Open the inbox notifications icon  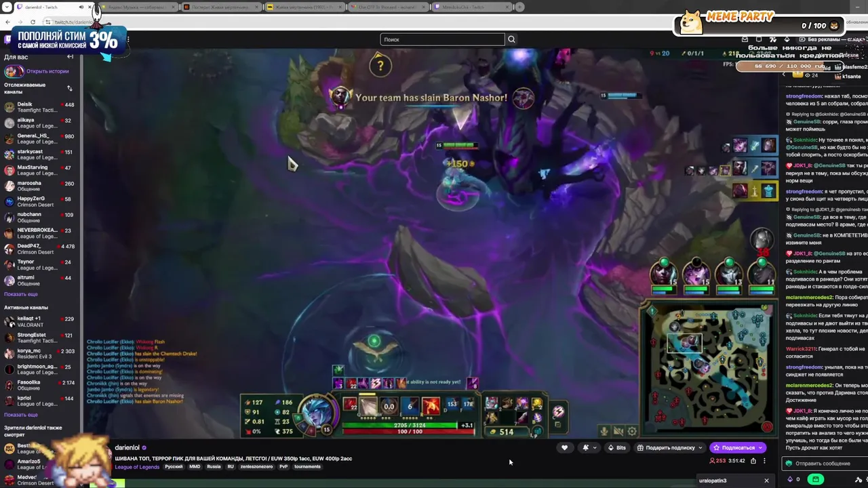point(745,39)
